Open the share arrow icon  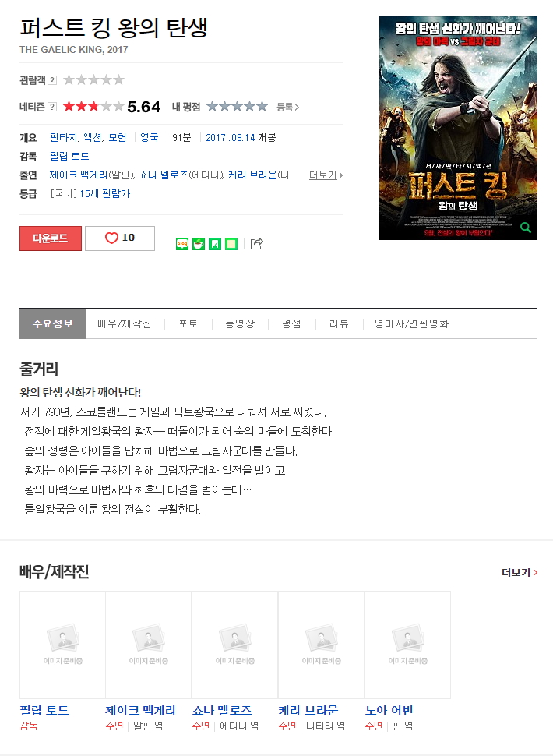click(x=257, y=243)
